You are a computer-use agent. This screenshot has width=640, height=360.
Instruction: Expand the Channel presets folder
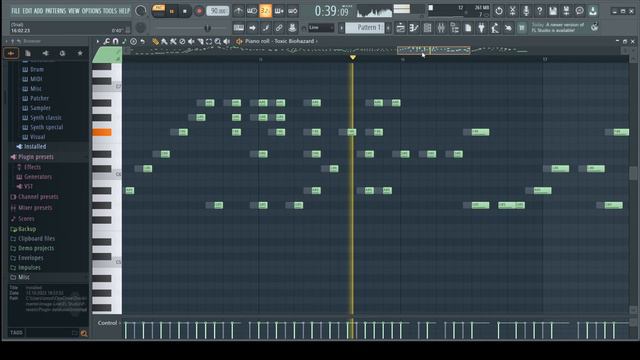[x=38, y=197]
